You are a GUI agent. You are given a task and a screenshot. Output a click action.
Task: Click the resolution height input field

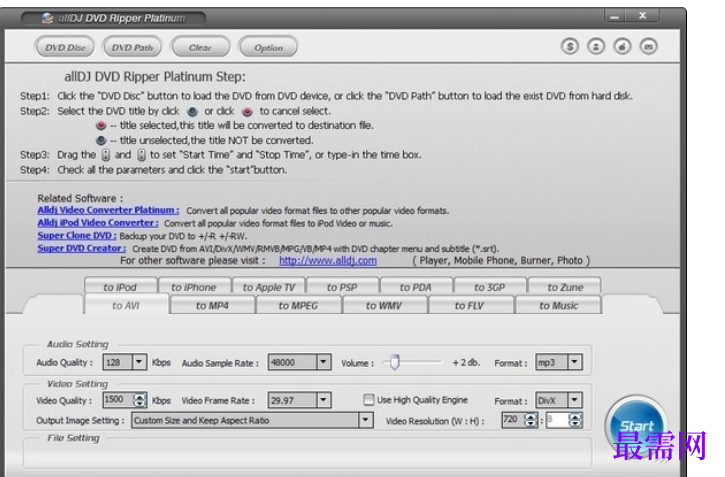pos(558,420)
